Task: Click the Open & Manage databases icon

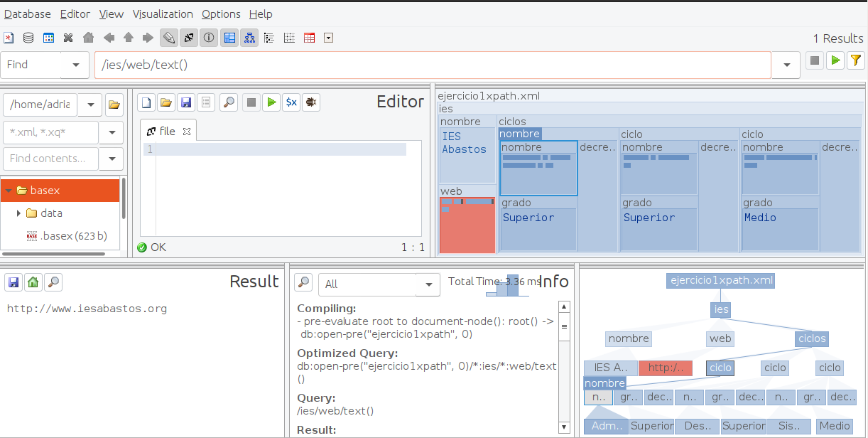Action: [x=28, y=38]
